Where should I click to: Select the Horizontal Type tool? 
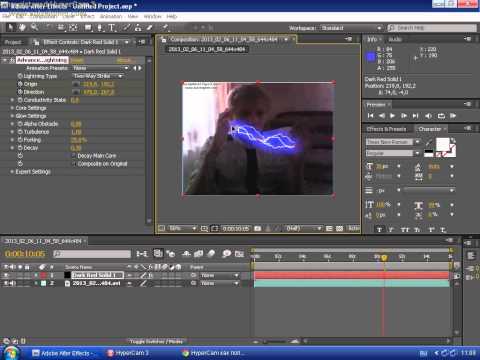(x=112, y=28)
